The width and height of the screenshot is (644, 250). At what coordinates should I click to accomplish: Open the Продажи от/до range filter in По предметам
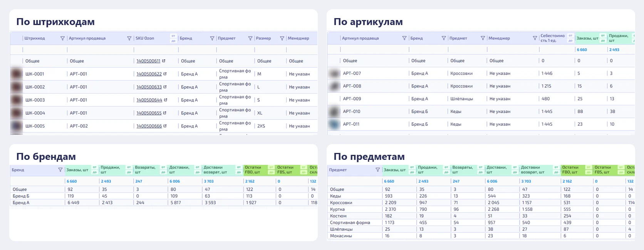click(446, 170)
